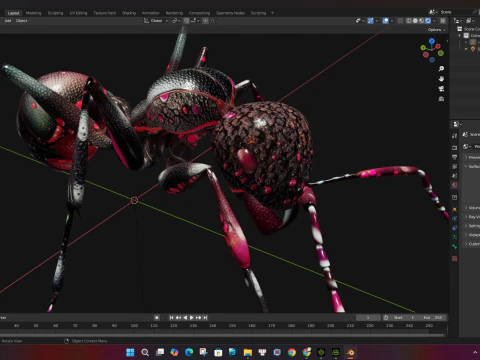Image resolution: width=480 pixels, height=360 pixels.
Task: Open the World properties tab
Action: coord(454,185)
